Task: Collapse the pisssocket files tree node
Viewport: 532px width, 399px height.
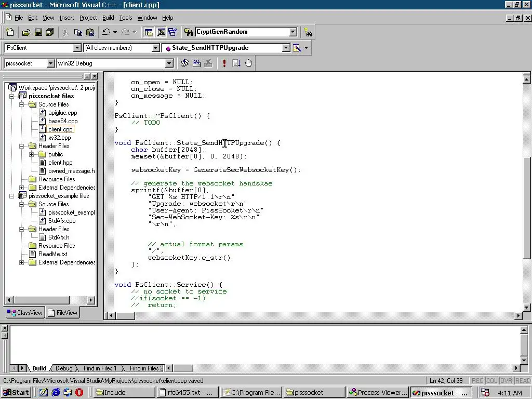Action: (11, 96)
